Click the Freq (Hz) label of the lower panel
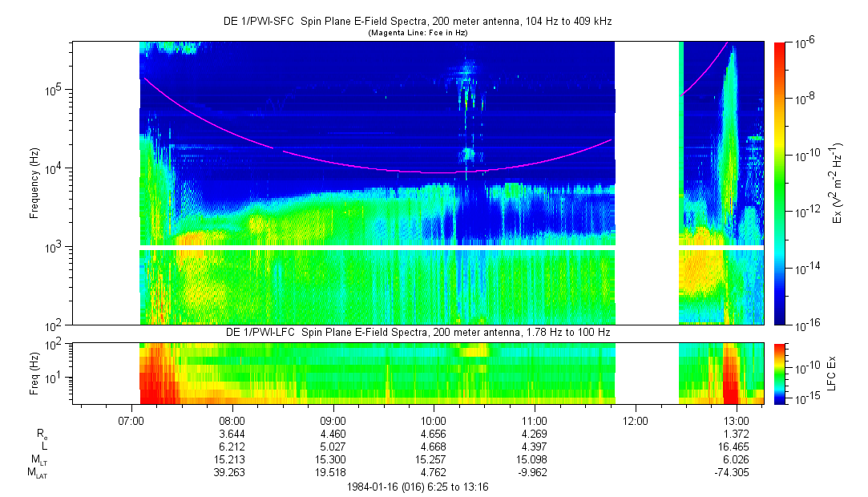 [34, 373]
